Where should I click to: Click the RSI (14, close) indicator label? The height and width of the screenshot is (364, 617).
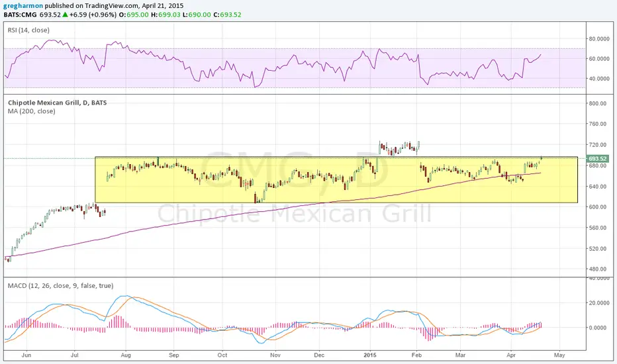click(28, 30)
